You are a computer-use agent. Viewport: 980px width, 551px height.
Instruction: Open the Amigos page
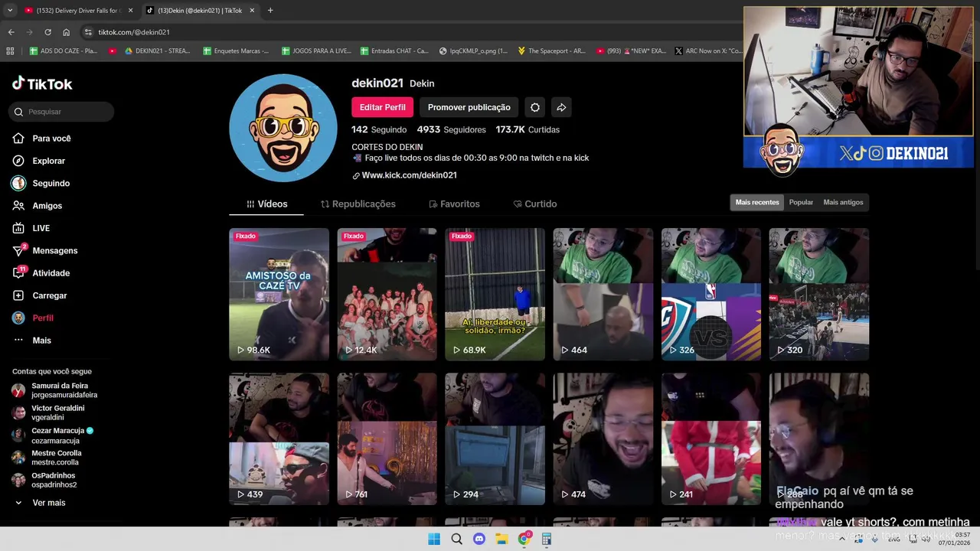tap(38, 206)
